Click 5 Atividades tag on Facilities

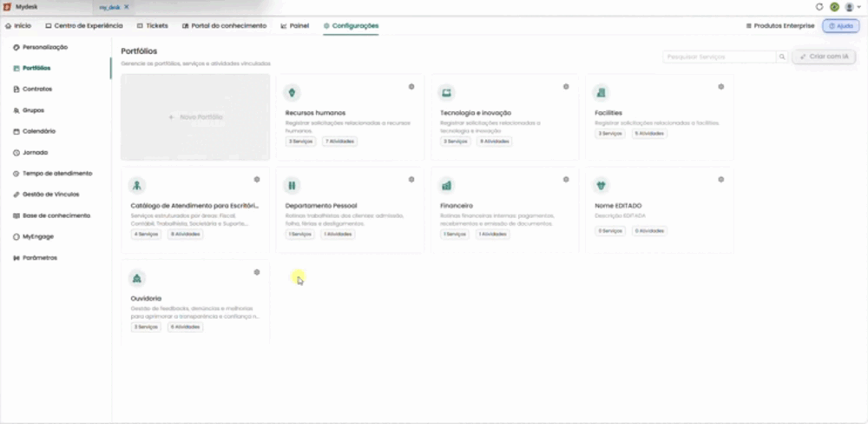point(649,134)
